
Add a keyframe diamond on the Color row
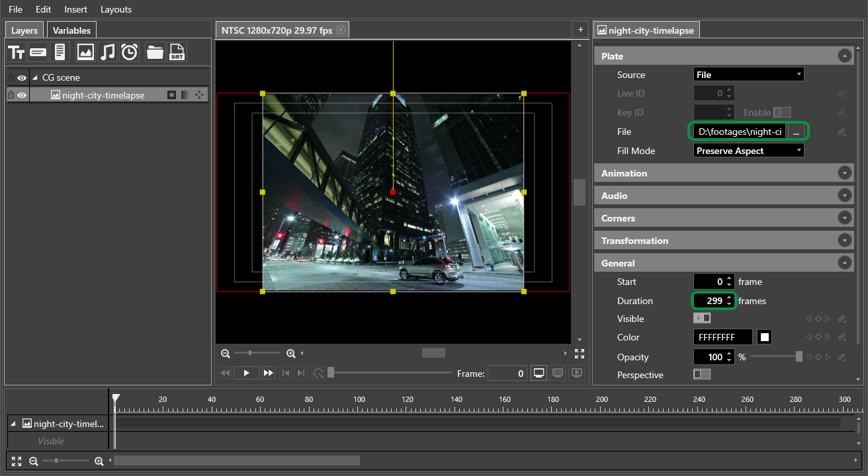coord(818,337)
